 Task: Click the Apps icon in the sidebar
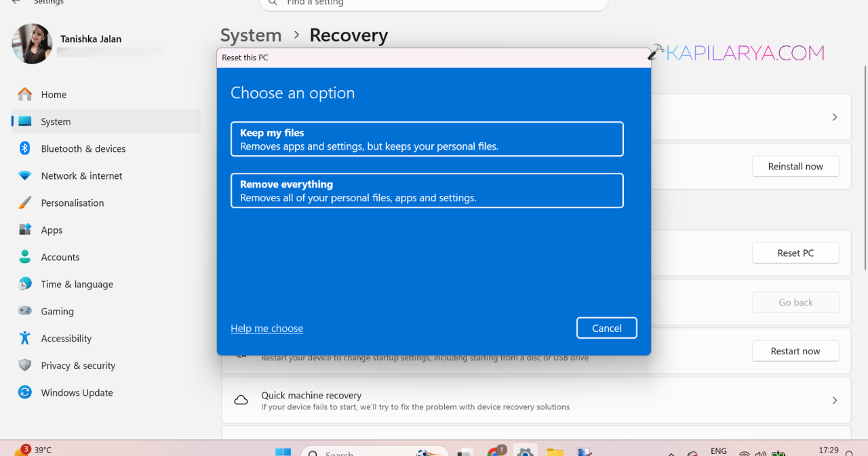coord(25,230)
